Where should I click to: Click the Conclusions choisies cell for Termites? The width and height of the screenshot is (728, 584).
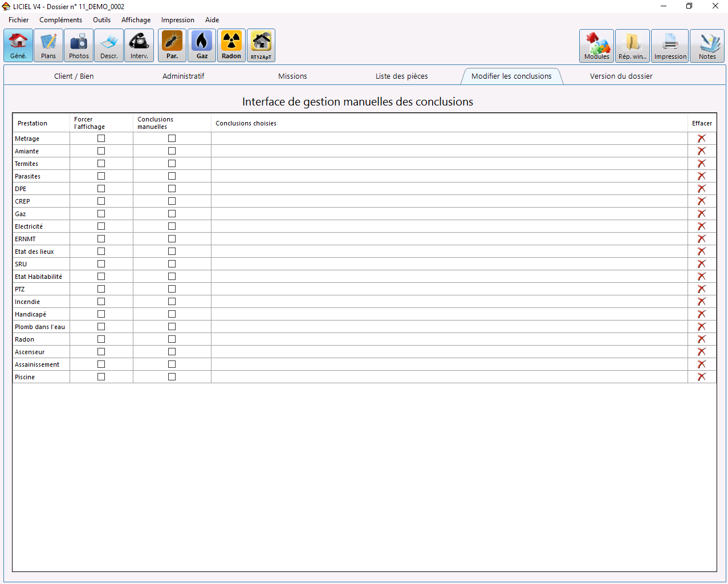click(449, 164)
